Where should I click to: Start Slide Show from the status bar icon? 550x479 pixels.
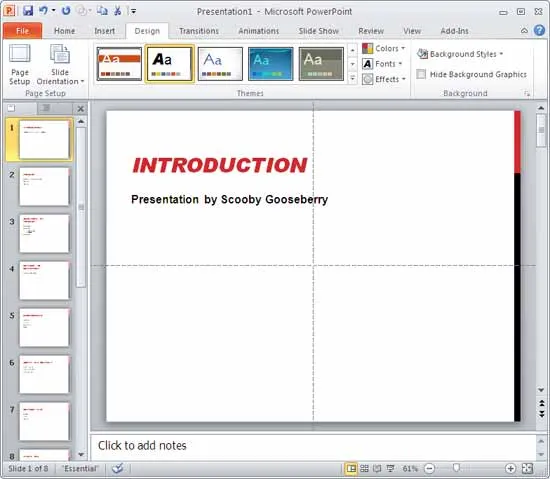[390, 468]
